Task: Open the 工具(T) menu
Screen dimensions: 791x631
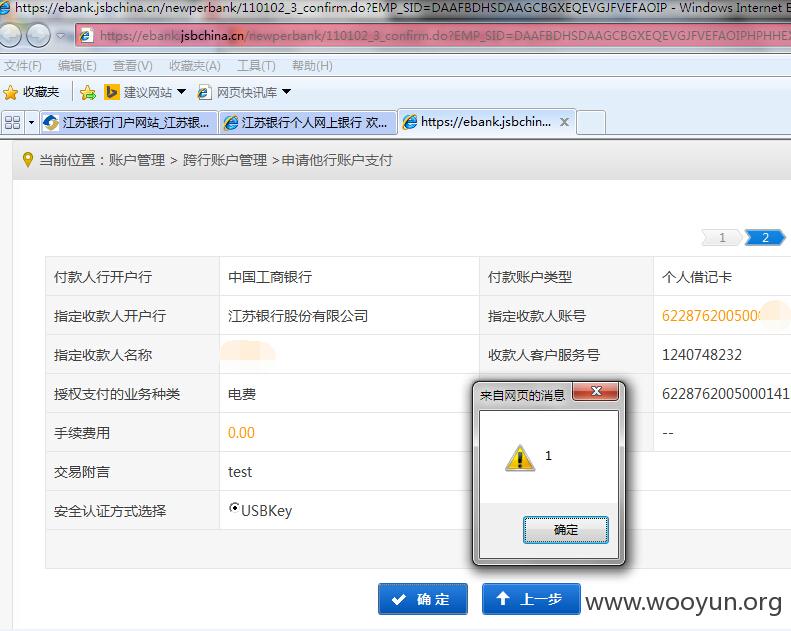Action: pos(256,66)
